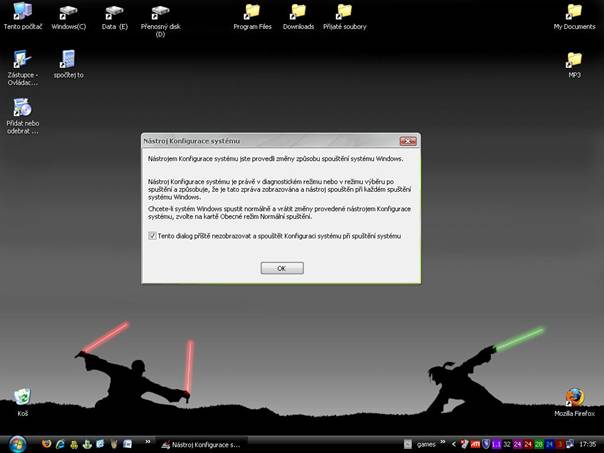Screen dimensions: 604x453
Task: Click the network computers tray icon
Action: (569, 444)
